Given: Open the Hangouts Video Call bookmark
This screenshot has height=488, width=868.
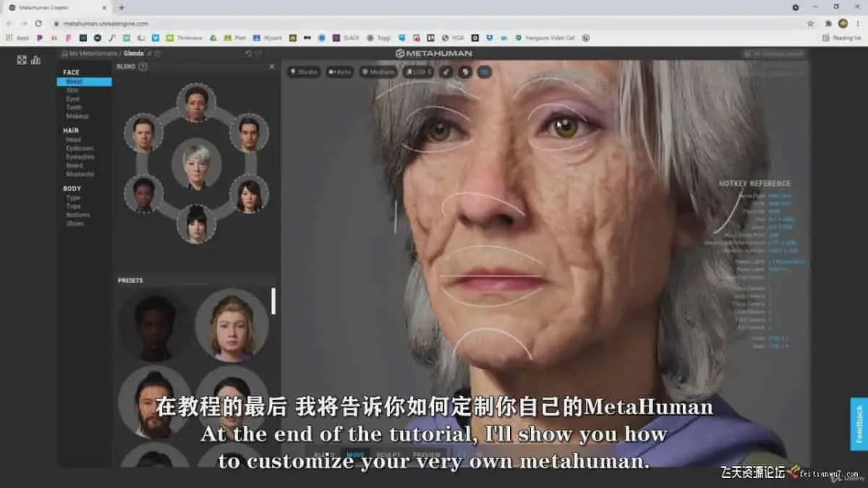Looking at the screenshot, I should click(x=545, y=37).
